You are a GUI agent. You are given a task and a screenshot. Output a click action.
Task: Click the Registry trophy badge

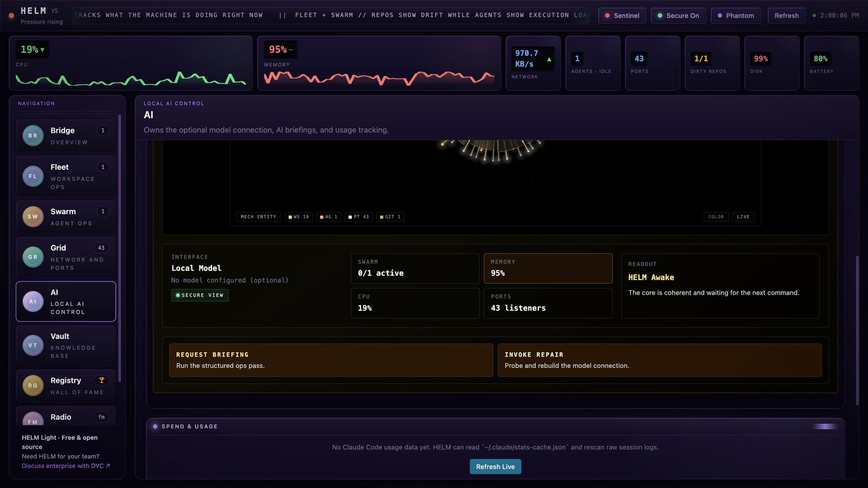[x=102, y=380]
